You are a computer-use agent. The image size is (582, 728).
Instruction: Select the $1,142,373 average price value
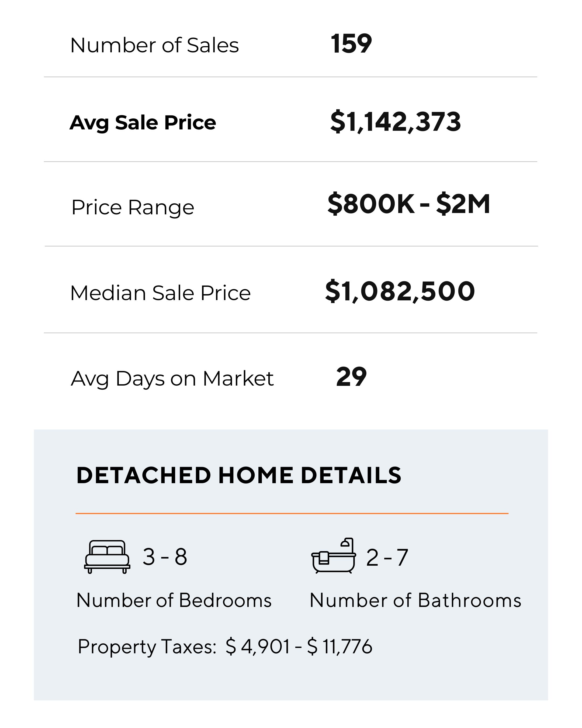click(x=396, y=122)
